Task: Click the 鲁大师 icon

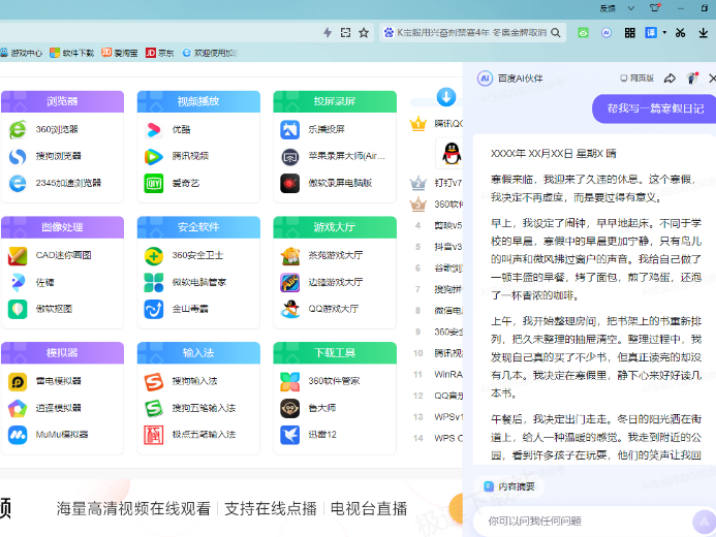Action: tap(290, 408)
